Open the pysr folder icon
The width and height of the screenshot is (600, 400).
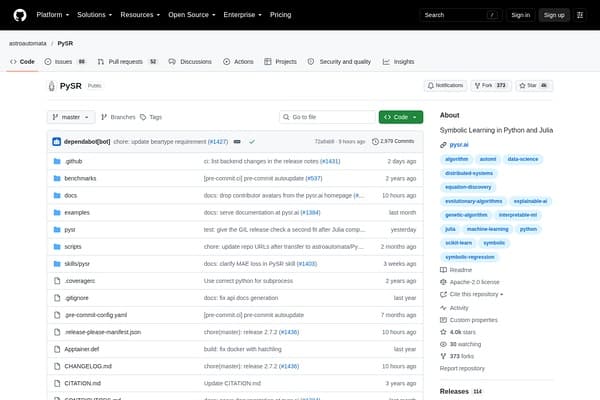click(x=57, y=230)
